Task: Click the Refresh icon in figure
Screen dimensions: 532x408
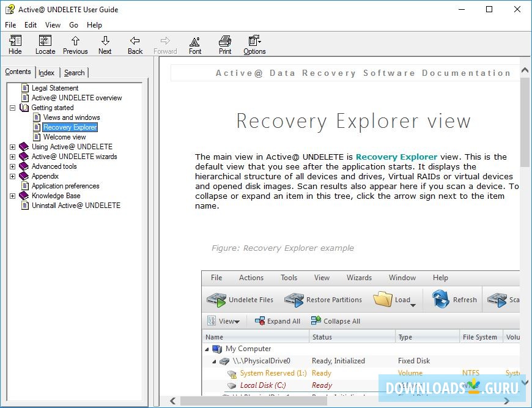Action: click(x=440, y=299)
